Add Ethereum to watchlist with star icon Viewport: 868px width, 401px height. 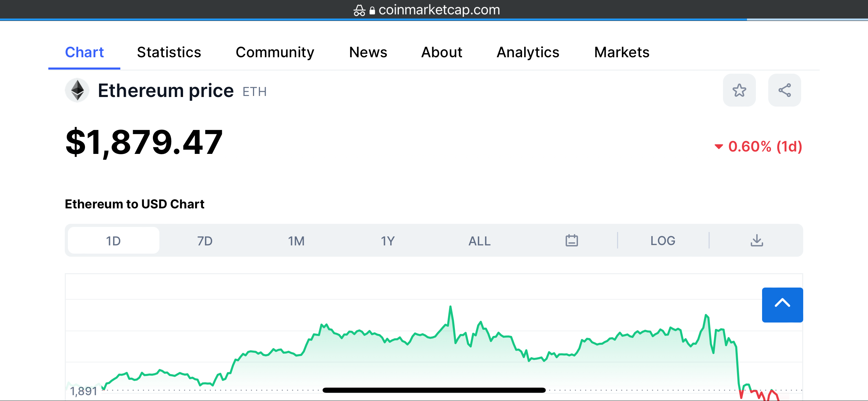click(739, 90)
